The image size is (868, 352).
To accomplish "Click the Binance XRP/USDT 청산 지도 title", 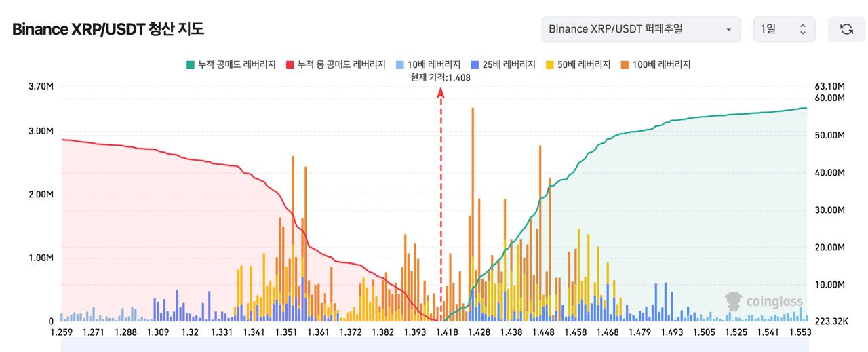I will coord(108,29).
